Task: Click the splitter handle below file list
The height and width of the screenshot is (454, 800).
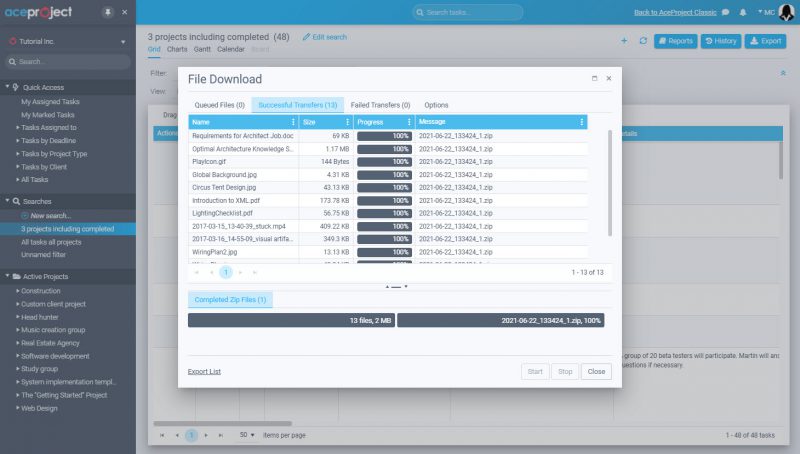Action: click(396, 287)
